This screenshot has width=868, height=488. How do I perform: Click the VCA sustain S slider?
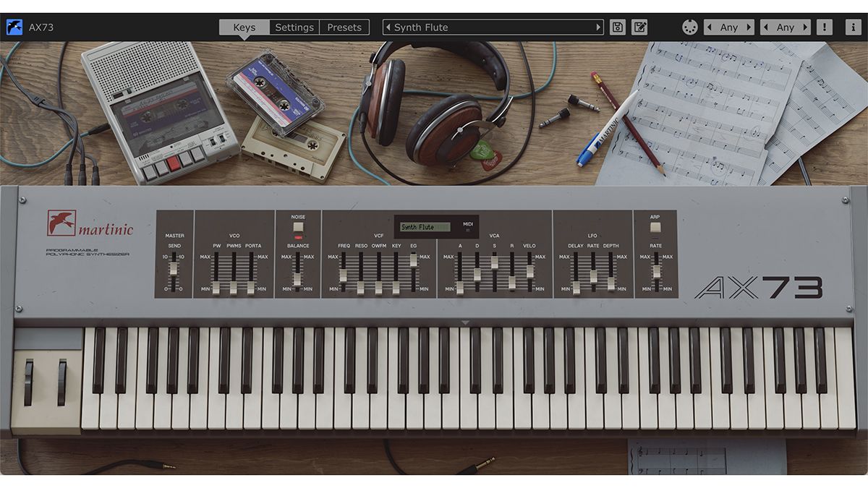click(495, 272)
